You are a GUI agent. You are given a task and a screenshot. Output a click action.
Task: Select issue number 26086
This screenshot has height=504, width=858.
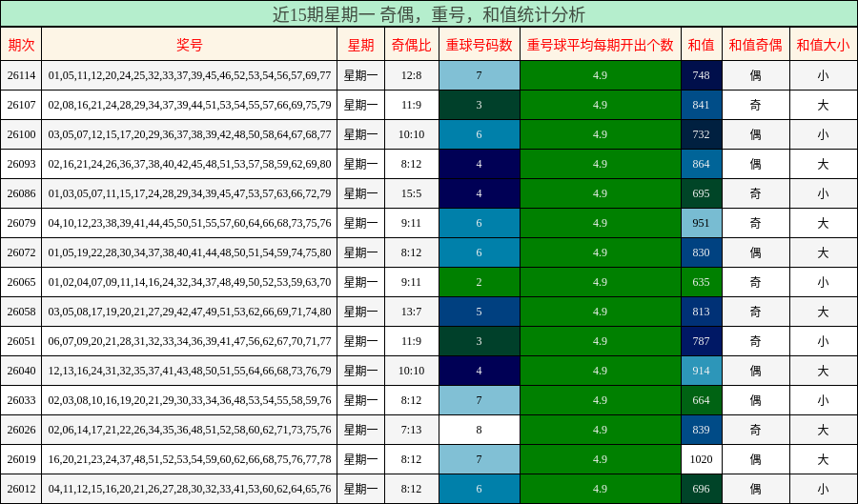tap(21, 193)
